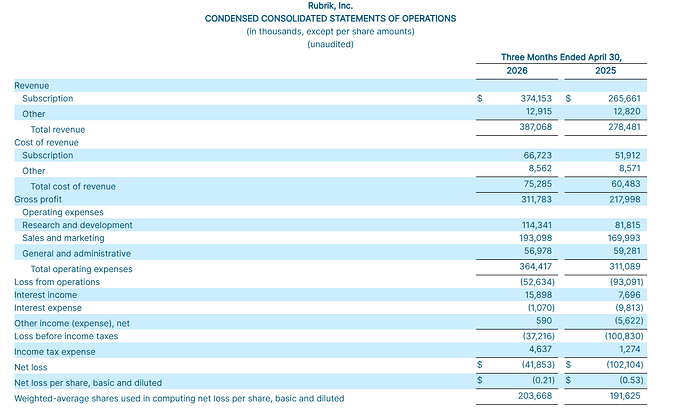
Task: Select the 'Gross profit' label
Action: pyautogui.click(x=38, y=199)
